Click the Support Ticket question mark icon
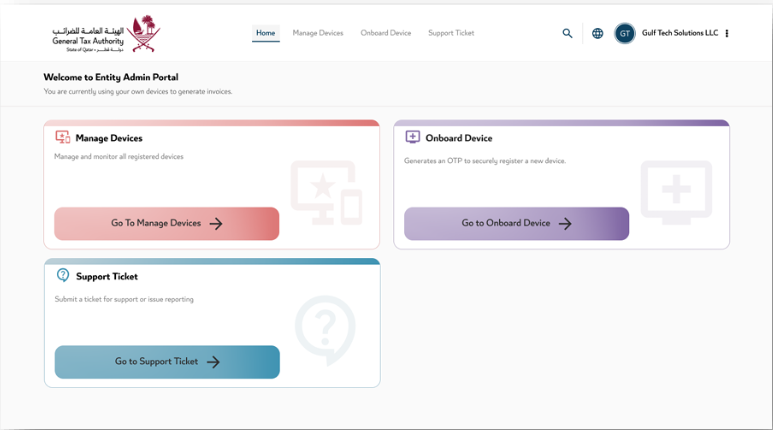Viewport: 773px width, 430px height. (x=63, y=275)
